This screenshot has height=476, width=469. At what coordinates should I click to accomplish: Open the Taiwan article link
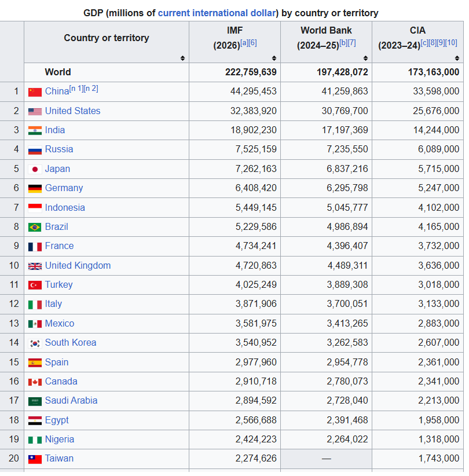59,459
